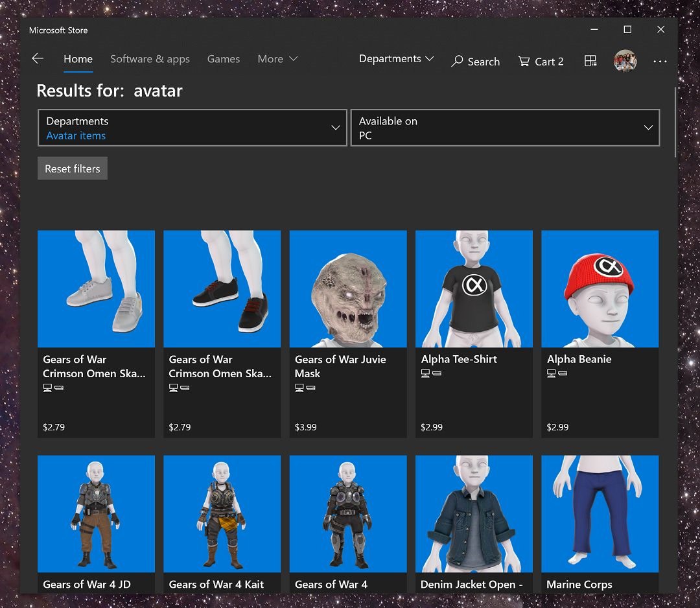
Task: Open the Departments dropdown in top bar
Action: pos(397,58)
